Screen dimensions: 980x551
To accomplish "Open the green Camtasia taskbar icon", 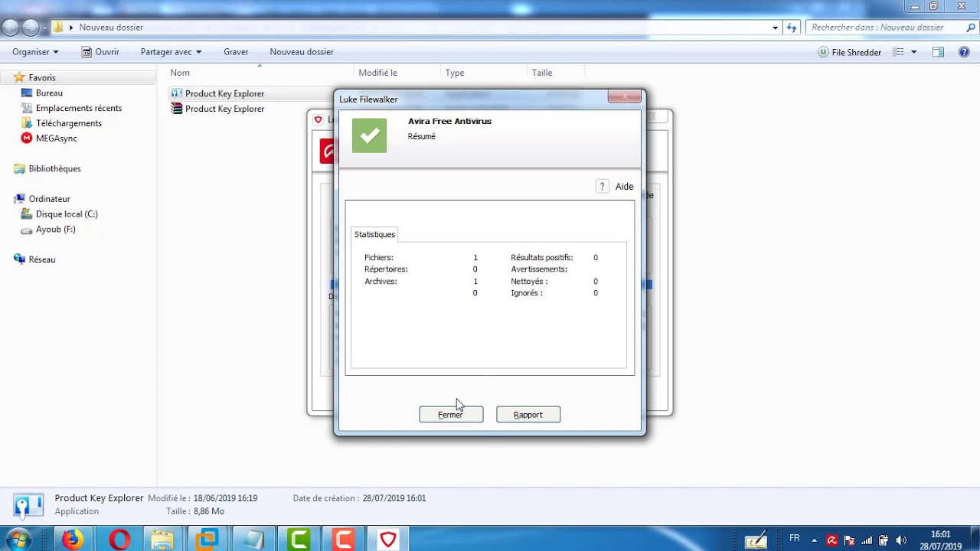I will (298, 540).
